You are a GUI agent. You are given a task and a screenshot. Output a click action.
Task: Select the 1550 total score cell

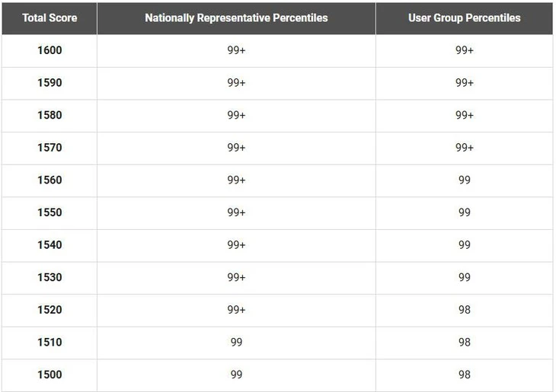coord(50,212)
